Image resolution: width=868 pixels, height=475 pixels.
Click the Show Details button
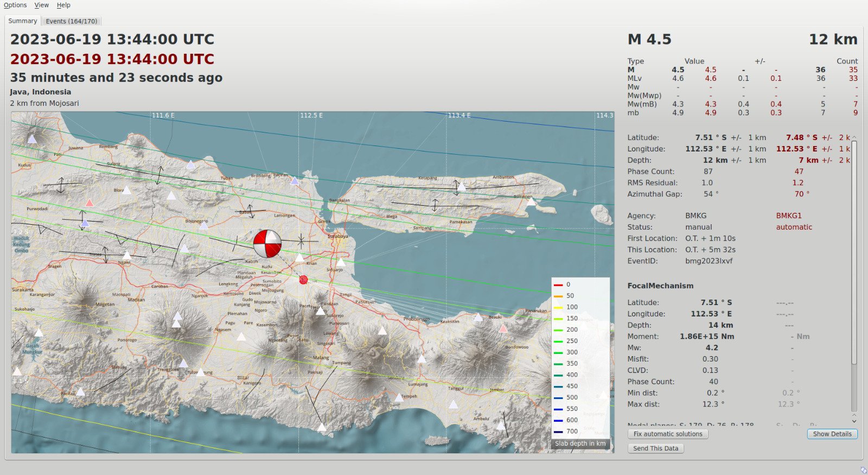click(832, 434)
